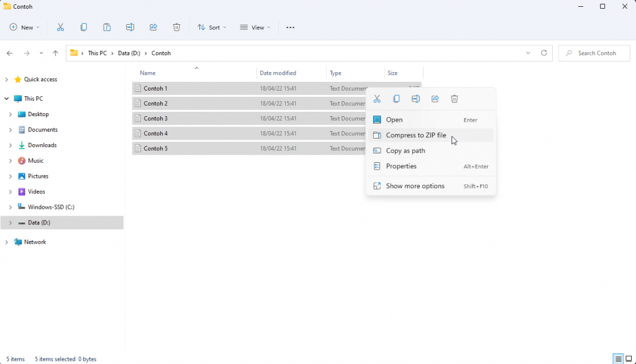Select Downloads in the navigation pane

click(x=42, y=145)
